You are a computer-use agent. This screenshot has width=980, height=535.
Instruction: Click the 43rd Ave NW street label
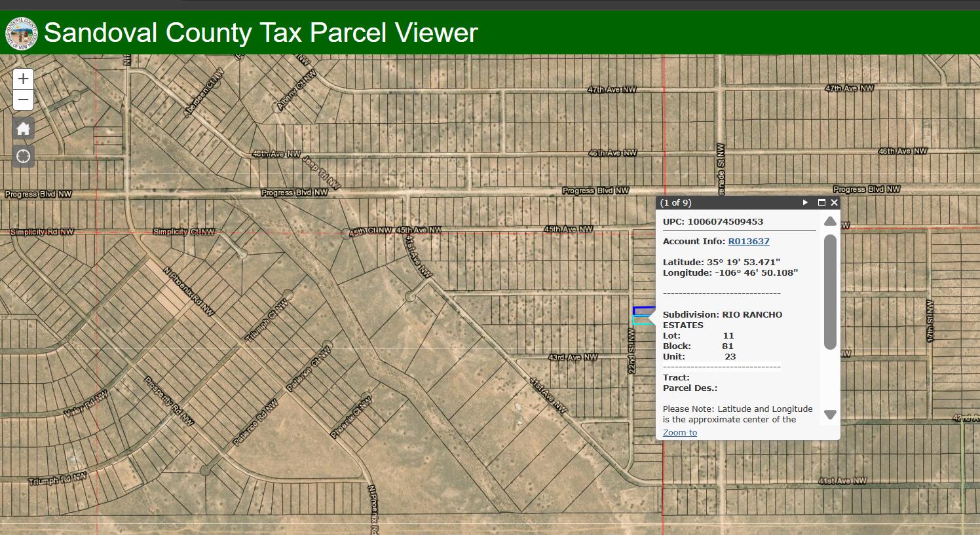click(573, 358)
